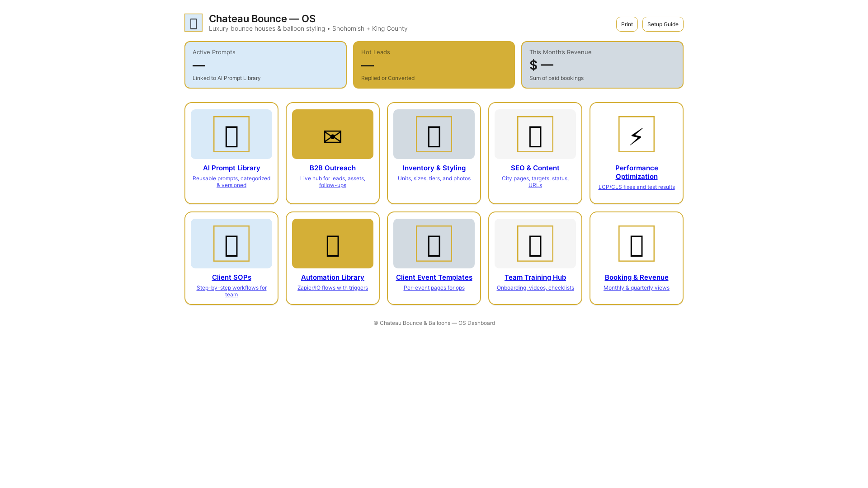The width and height of the screenshot is (868, 488).
Task: Click 'Step-by-step workflows for team' description
Action: coord(231,291)
